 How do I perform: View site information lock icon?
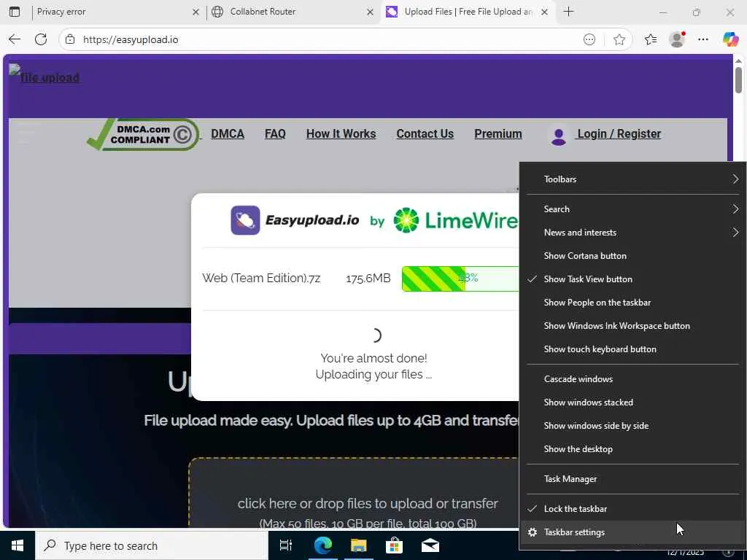pyautogui.click(x=70, y=39)
